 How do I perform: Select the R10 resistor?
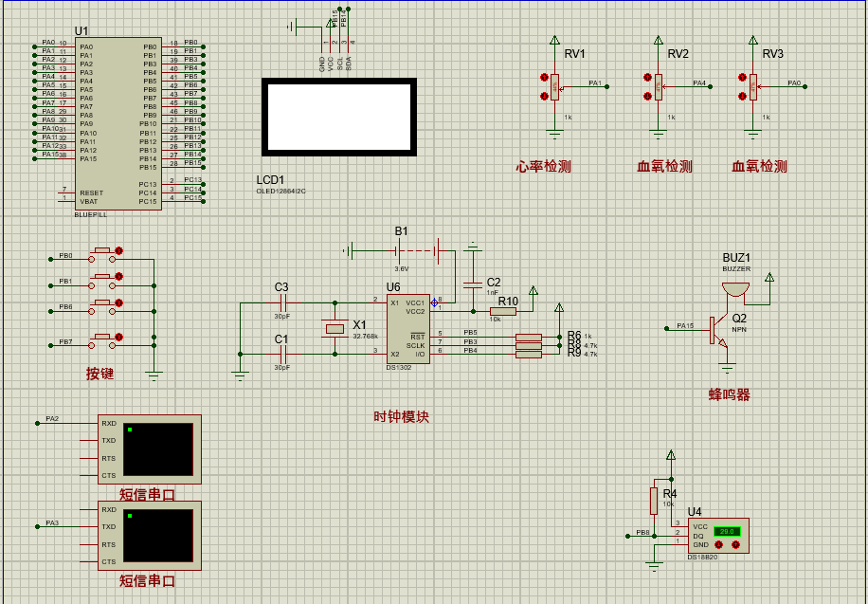(502, 311)
